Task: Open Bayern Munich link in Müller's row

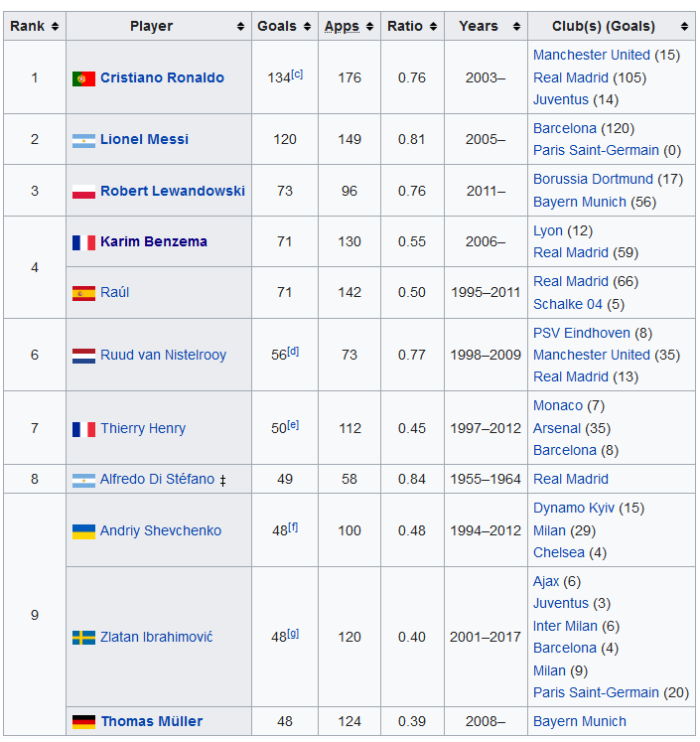Action: tap(580, 721)
